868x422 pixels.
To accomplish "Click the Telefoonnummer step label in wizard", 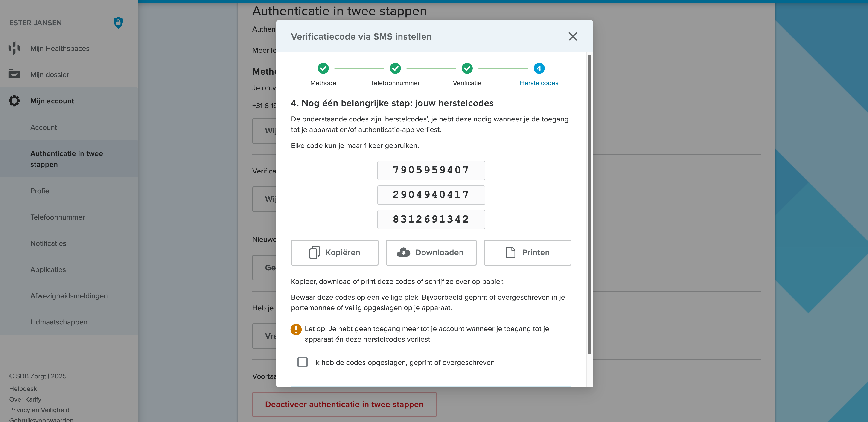I will pos(395,83).
